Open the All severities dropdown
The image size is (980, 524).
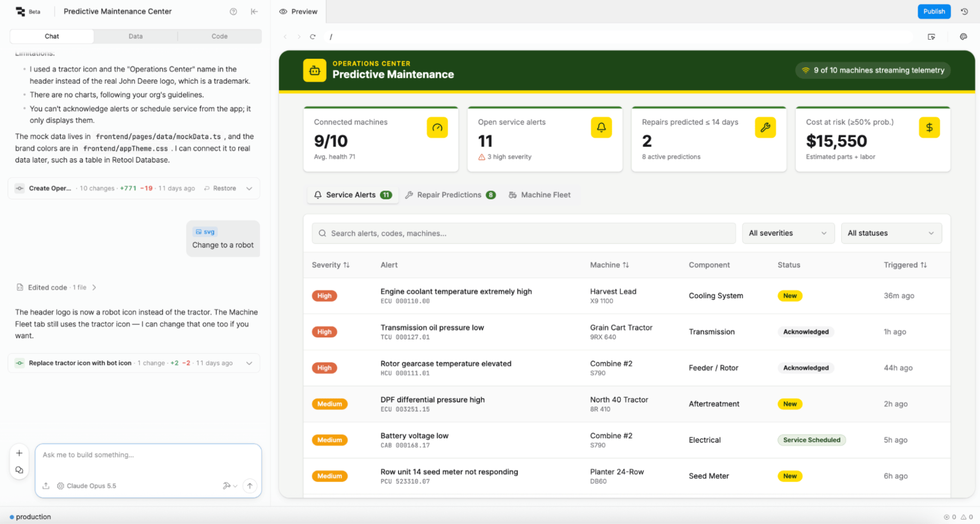point(788,233)
